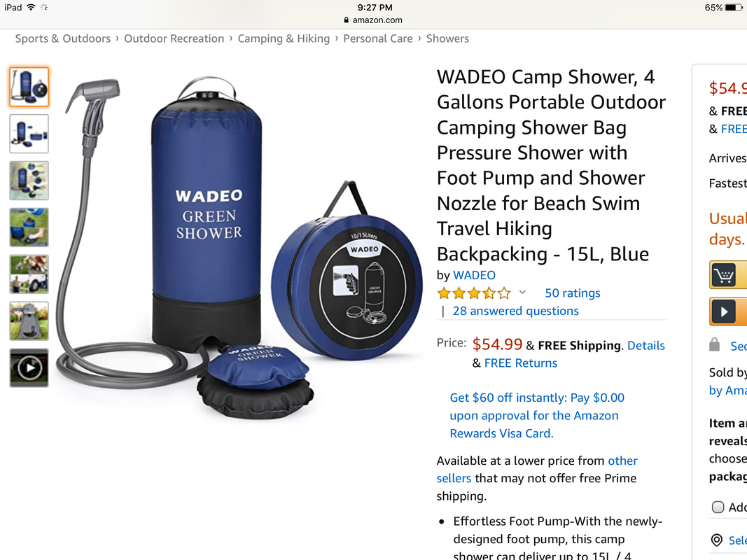Click the star rating graphic
747x560 pixels.
pos(474,293)
